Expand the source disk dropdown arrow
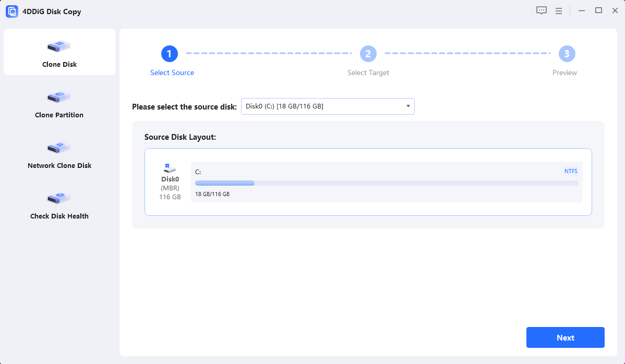The height and width of the screenshot is (364, 625). 408,106
